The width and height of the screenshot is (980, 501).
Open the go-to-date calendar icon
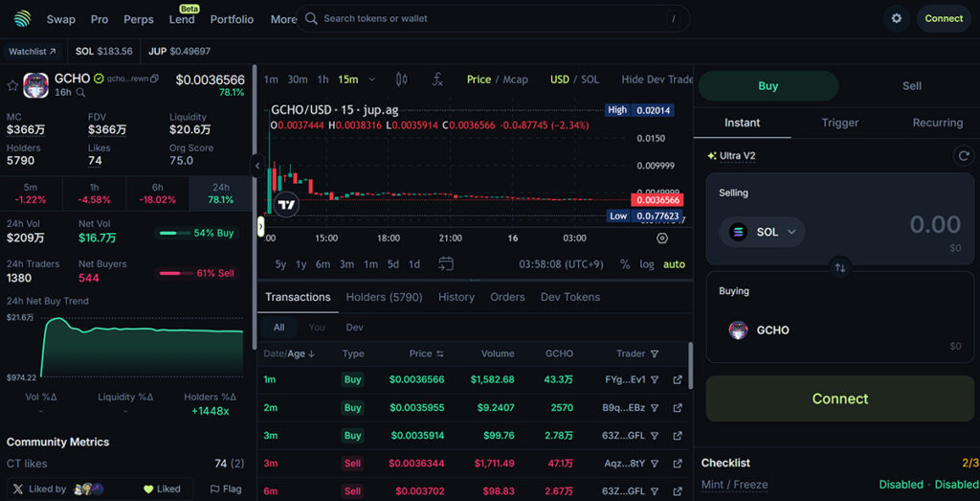(446, 264)
